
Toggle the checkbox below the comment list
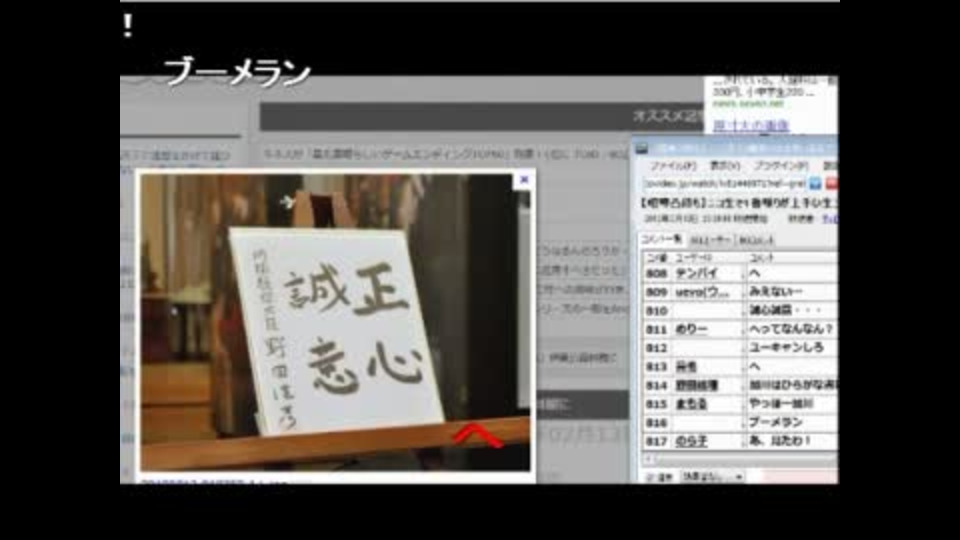(651, 477)
